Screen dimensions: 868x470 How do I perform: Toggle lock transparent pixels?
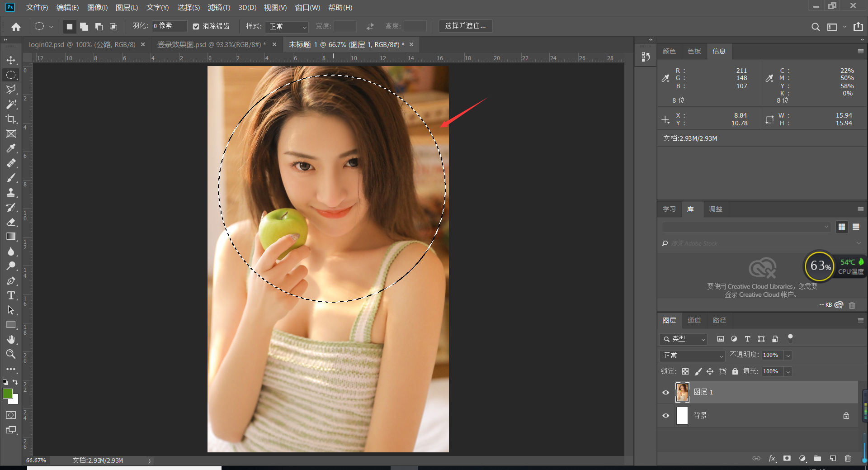[x=685, y=371]
